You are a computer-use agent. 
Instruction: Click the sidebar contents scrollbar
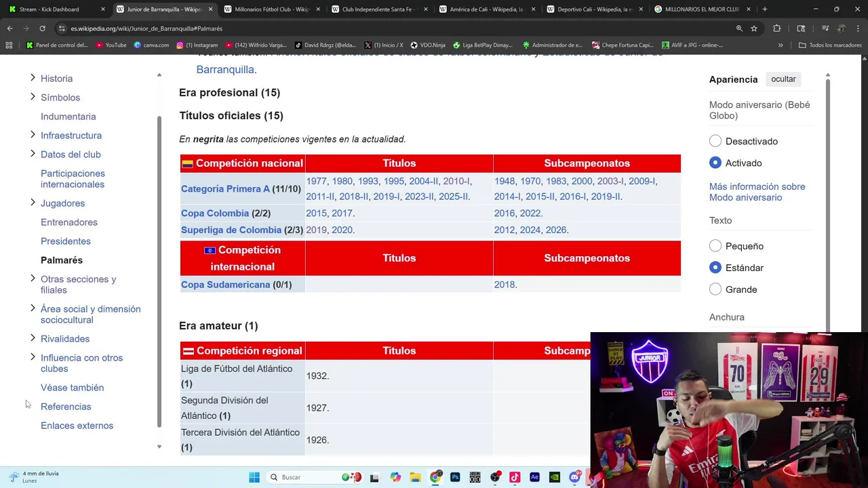tap(159, 271)
